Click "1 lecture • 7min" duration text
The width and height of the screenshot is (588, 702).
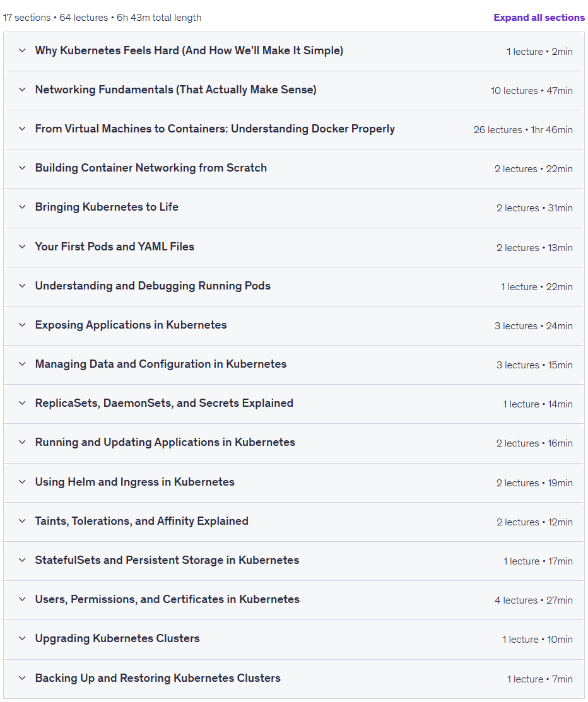point(539,679)
